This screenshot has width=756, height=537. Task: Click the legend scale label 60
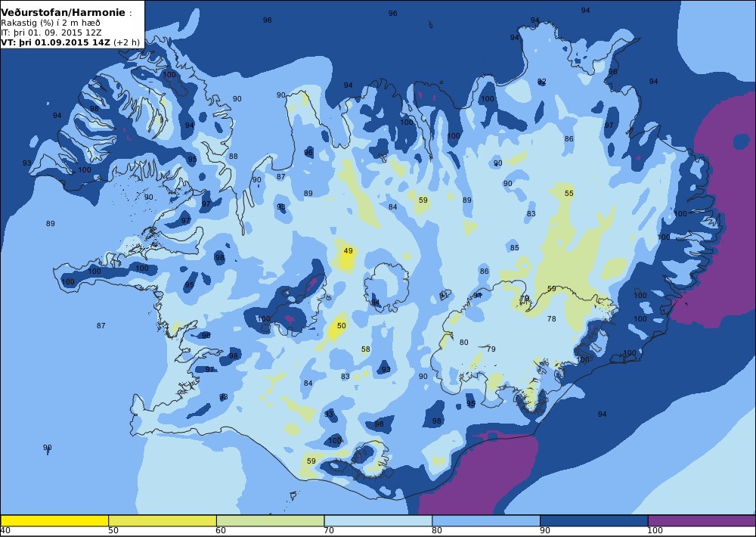point(221,531)
